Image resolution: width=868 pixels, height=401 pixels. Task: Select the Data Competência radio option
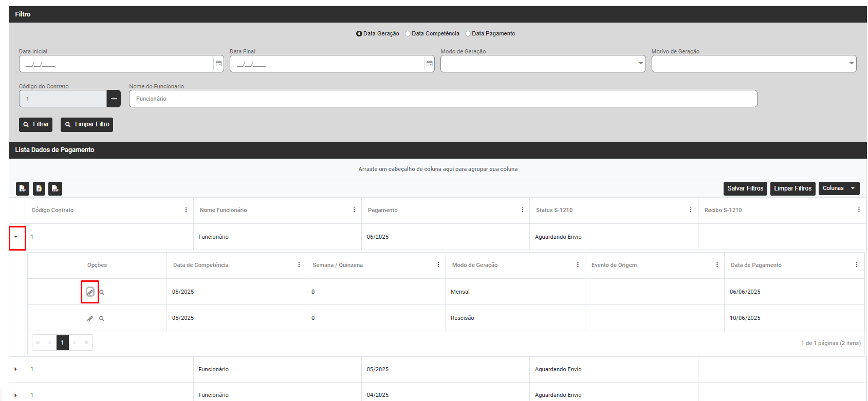pyautogui.click(x=408, y=34)
